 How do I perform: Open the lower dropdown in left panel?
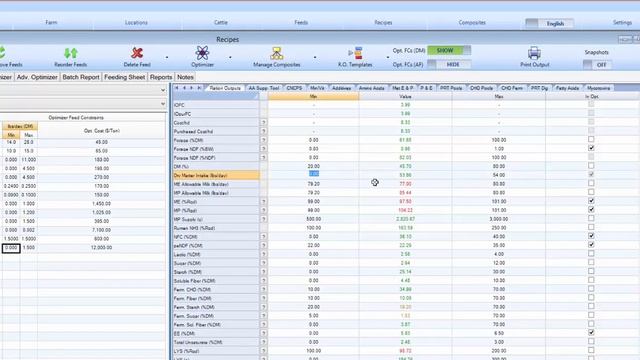point(163,104)
